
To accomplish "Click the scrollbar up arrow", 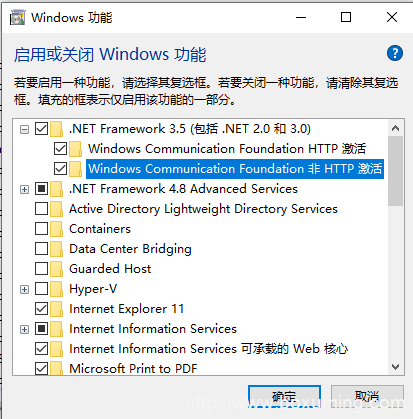I will (396, 128).
